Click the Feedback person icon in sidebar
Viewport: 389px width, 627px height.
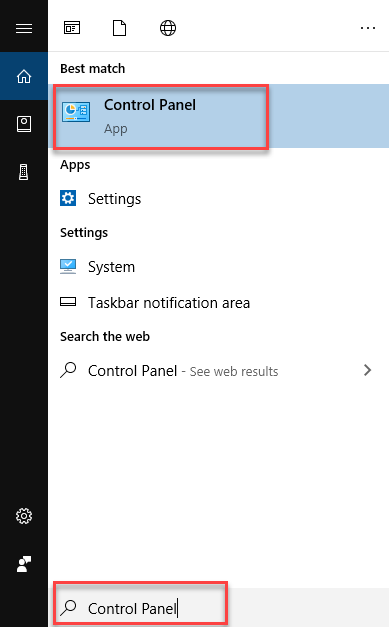click(x=24, y=564)
